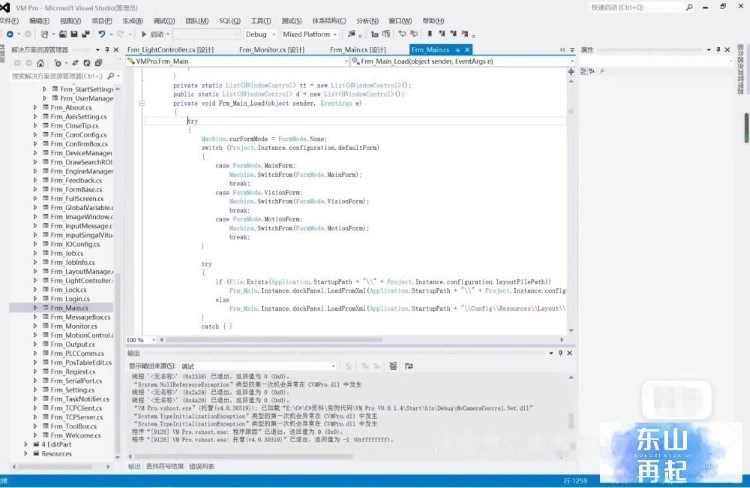Click the Property Pages icon in Properties
Viewport: 750px width, 488px height.
tap(602, 71)
